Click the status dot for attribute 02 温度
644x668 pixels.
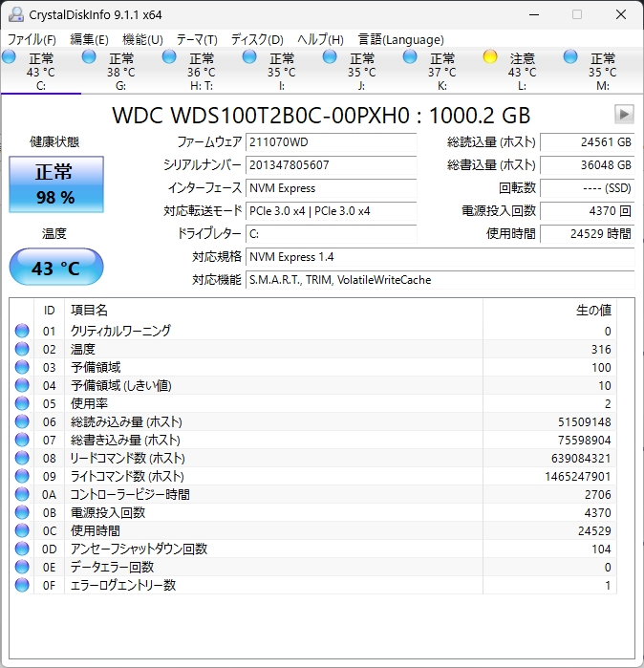point(22,349)
